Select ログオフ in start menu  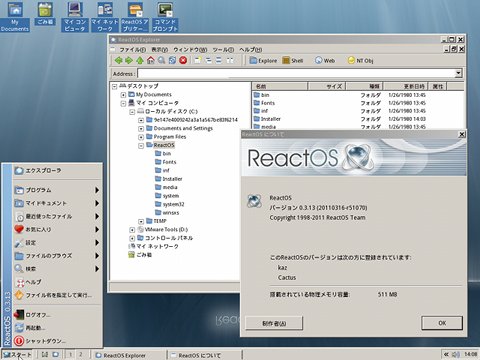[x=57, y=315]
